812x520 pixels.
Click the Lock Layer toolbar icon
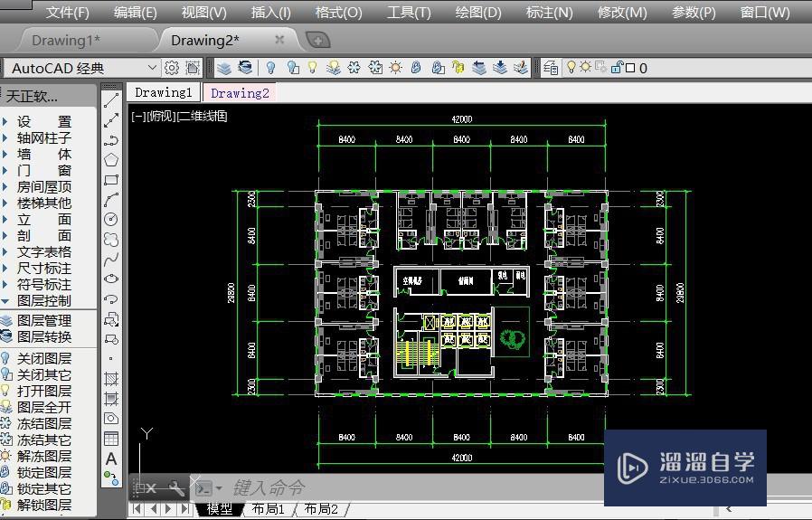point(416,68)
